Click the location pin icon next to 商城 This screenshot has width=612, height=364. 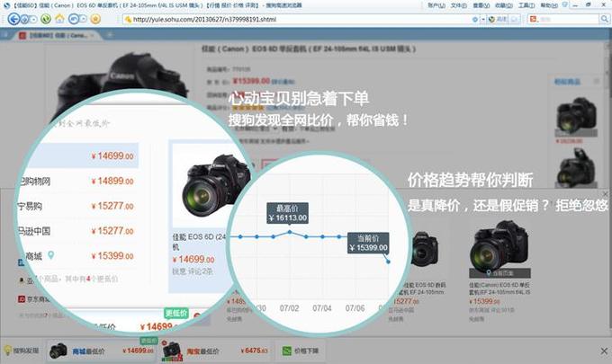[50, 255]
